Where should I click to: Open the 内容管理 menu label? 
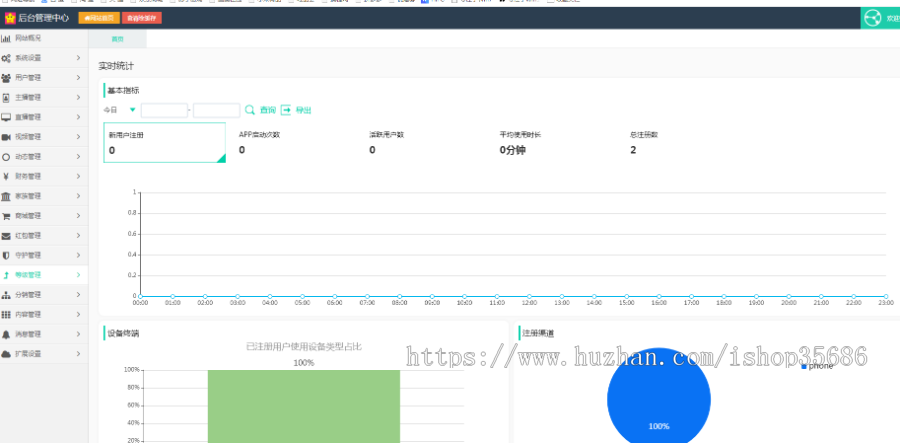coord(28,314)
